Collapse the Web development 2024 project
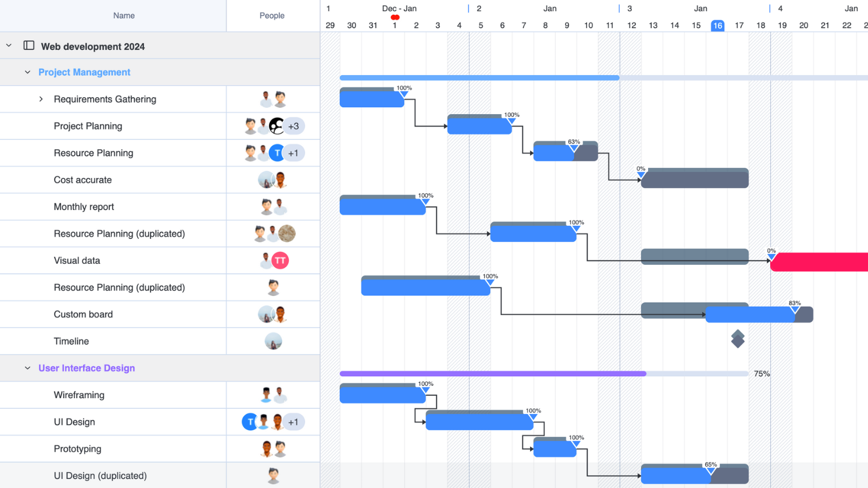Image resolution: width=868 pixels, height=488 pixels. point(9,46)
